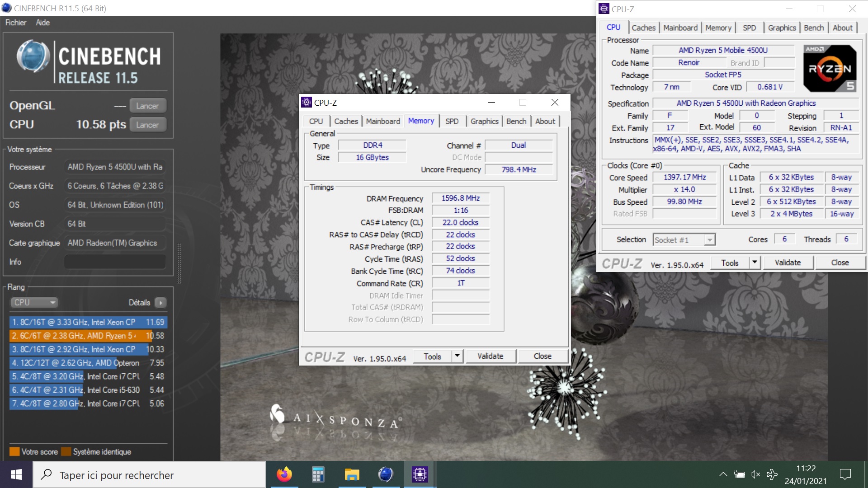This screenshot has height=488, width=868.
Task: Open Mainboard tab in right CPU-Z window
Action: (x=680, y=28)
